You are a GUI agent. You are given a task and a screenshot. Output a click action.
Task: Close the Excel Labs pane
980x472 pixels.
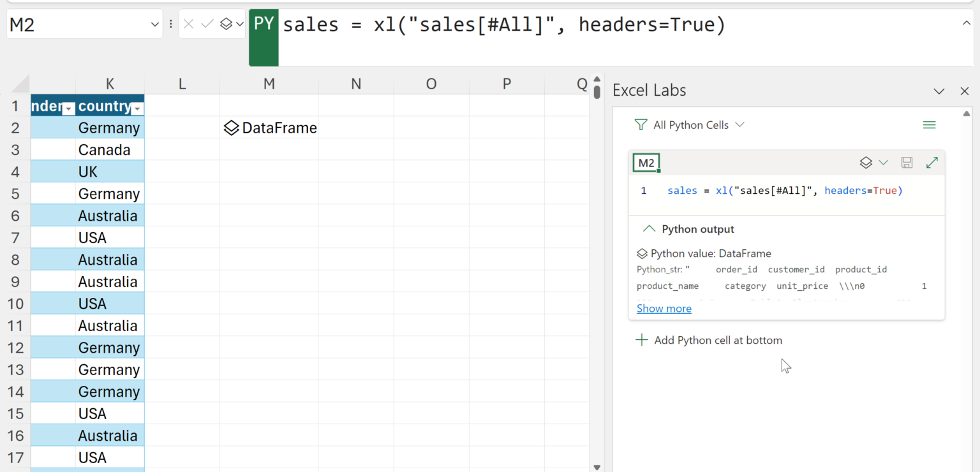click(x=965, y=91)
